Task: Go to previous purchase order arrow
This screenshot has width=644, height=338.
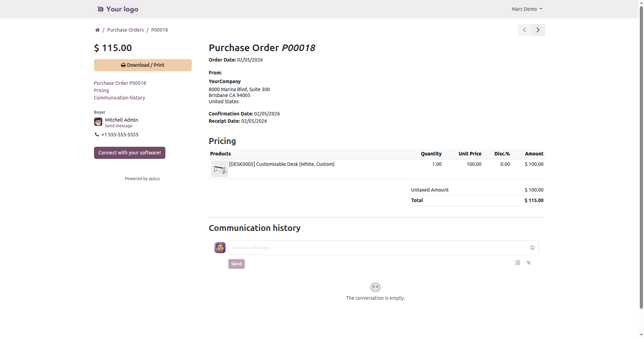Action: [524, 30]
